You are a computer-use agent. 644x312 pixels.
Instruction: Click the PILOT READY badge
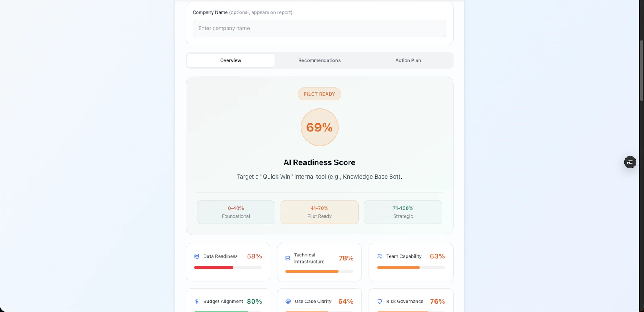(x=320, y=94)
